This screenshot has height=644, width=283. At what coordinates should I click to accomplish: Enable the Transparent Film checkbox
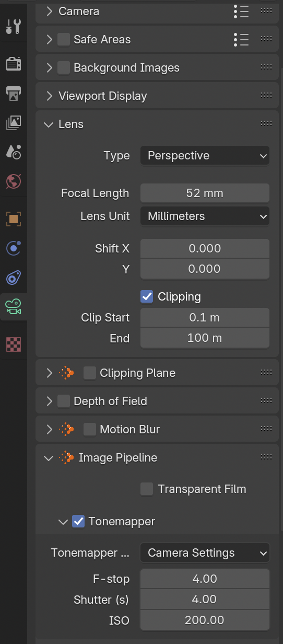point(147,489)
